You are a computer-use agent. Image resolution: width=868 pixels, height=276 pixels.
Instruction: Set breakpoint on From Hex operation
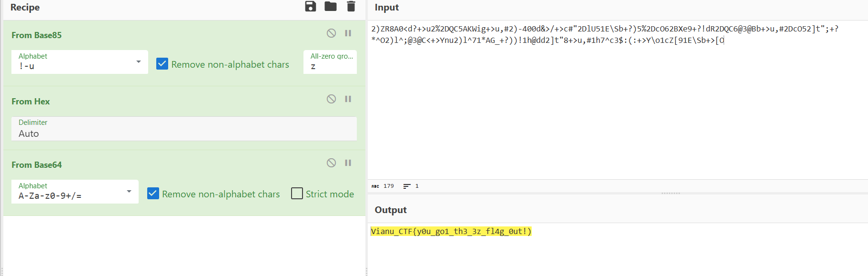point(348,99)
